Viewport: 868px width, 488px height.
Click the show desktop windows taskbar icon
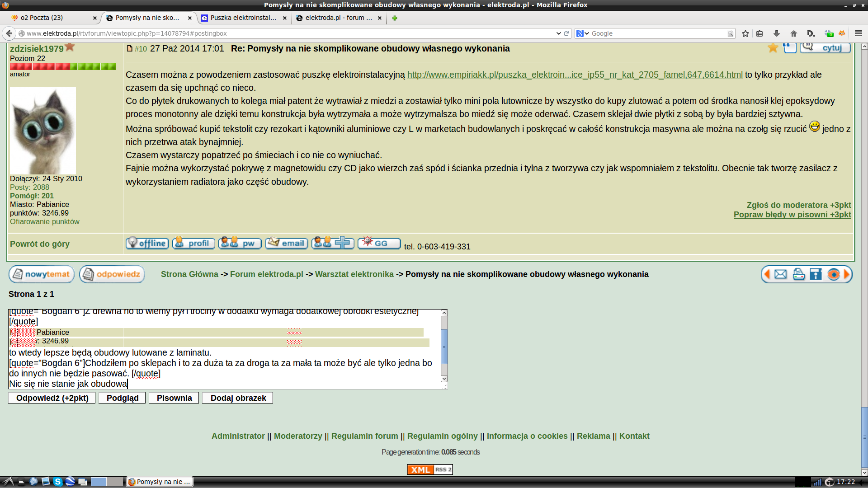[x=82, y=482]
